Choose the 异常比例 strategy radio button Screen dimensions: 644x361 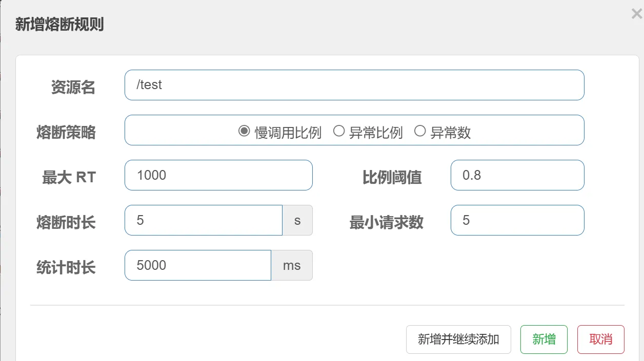tap(338, 132)
